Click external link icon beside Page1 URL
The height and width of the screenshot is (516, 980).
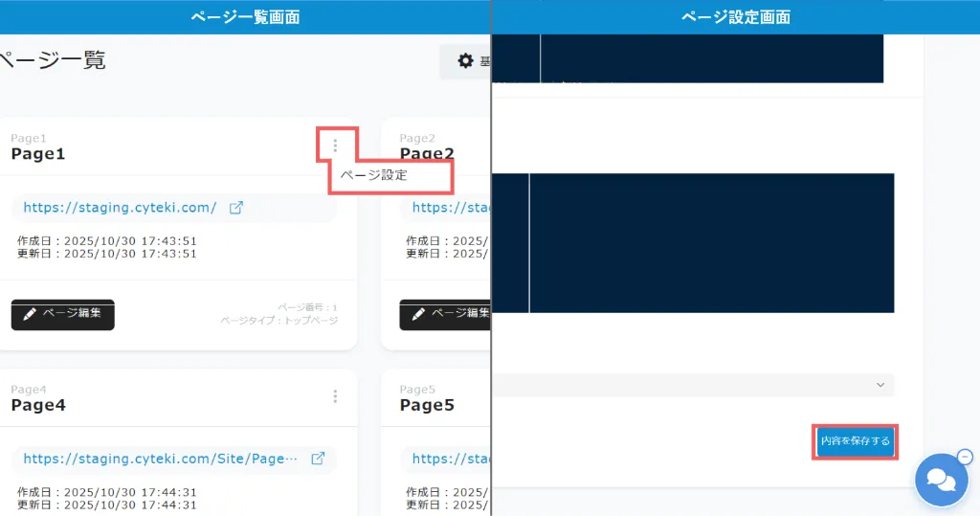[x=236, y=208]
